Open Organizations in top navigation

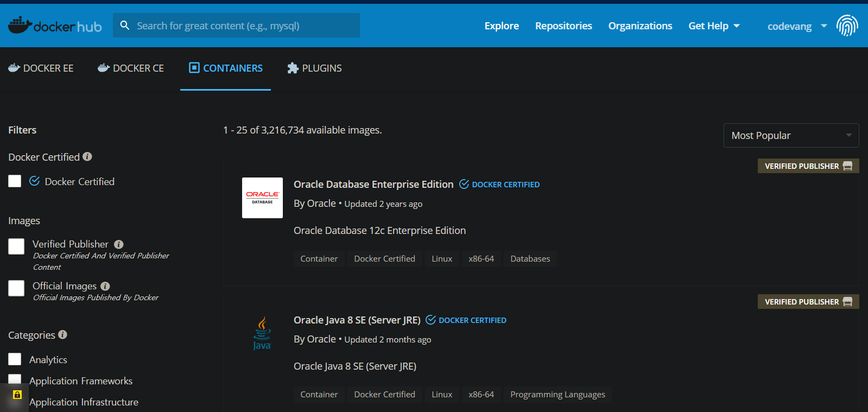click(x=640, y=26)
